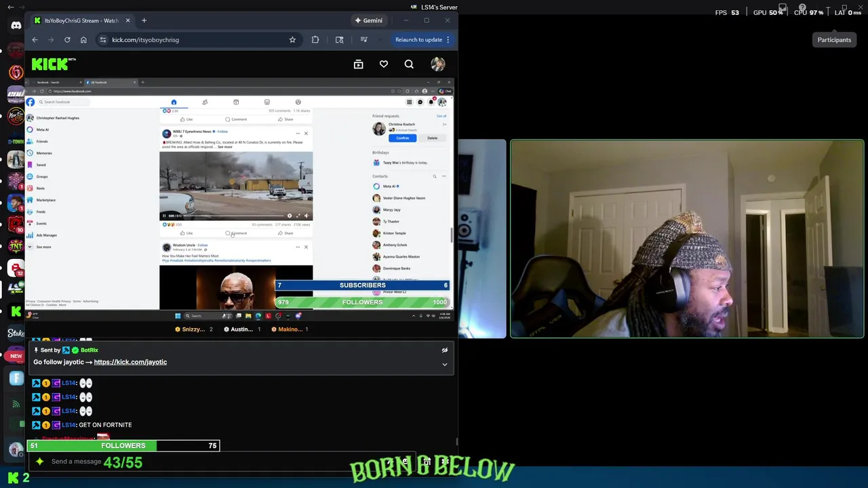Click the Kick chat scrollbar
The image size is (868, 488).
tap(456, 442)
